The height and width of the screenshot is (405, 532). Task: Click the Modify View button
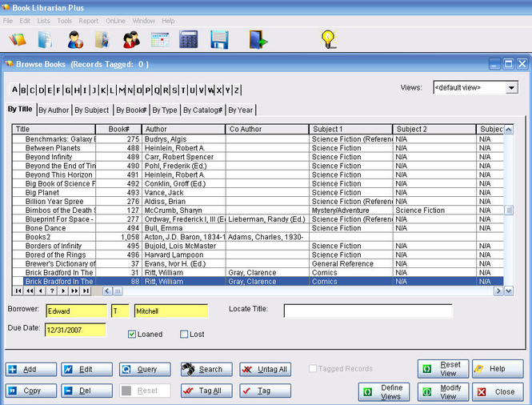[x=443, y=391]
